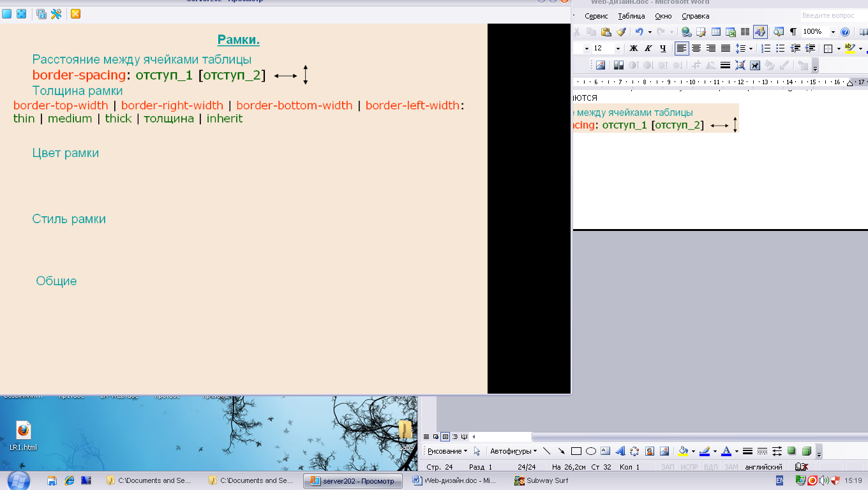Open settings tools icon in server202 viewer
Image resolution: width=868 pixels, height=490 pixels.
click(x=56, y=13)
